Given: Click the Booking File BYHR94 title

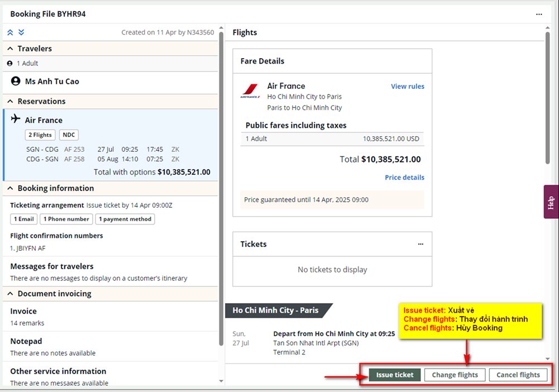Looking at the screenshot, I should click(x=48, y=15).
